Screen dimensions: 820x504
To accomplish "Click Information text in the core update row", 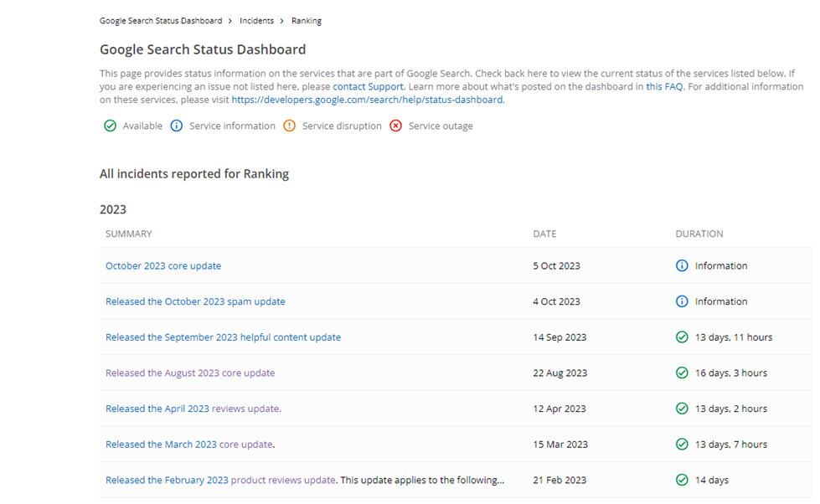I will [x=721, y=265].
